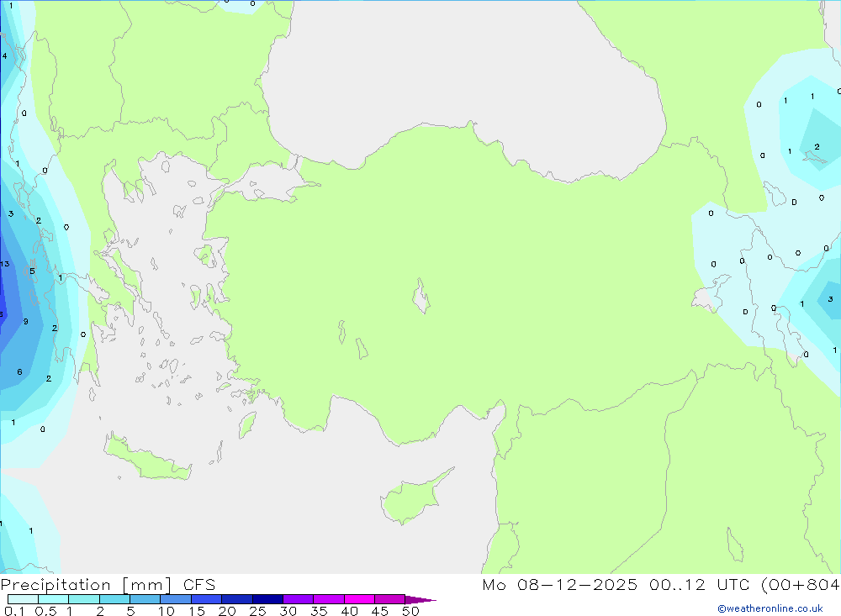Click the 'Mo 08-12-2025 00..12 UTC' date label
This screenshot has height=616, width=841.
coord(616,584)
